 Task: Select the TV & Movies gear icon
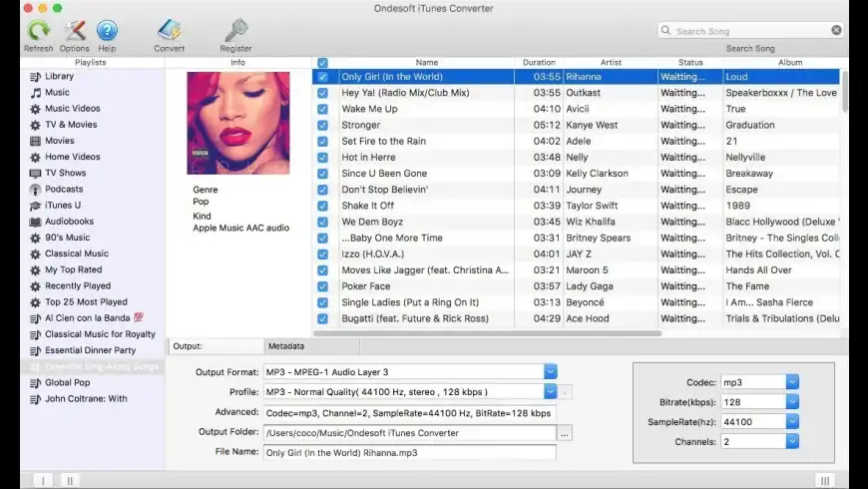pyautogui.click(x=36, y=125)
